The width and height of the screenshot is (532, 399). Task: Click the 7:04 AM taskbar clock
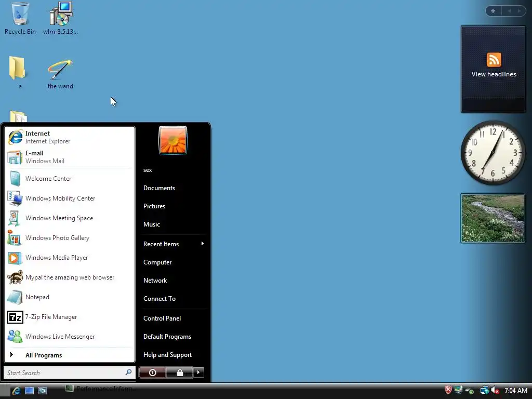tap(516, 391)
